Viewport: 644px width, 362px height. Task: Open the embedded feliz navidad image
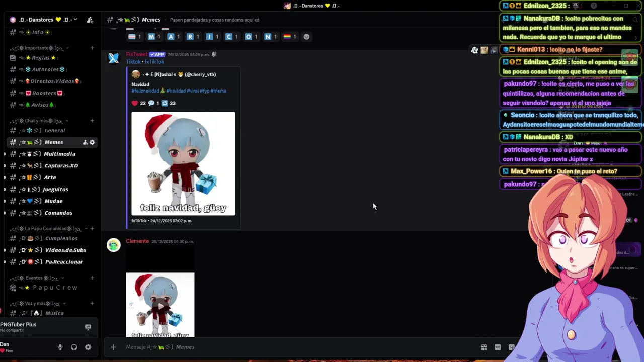point(183,163)
